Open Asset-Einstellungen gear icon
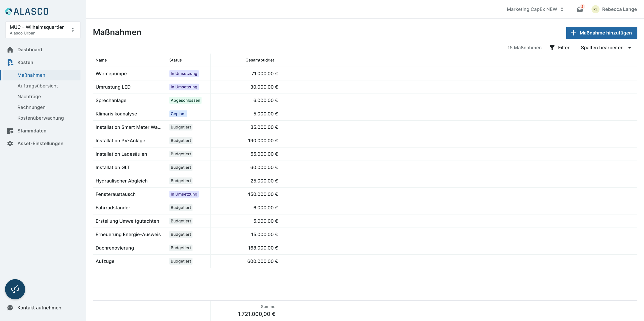The image size is (644, 321). tap(10, 144)
